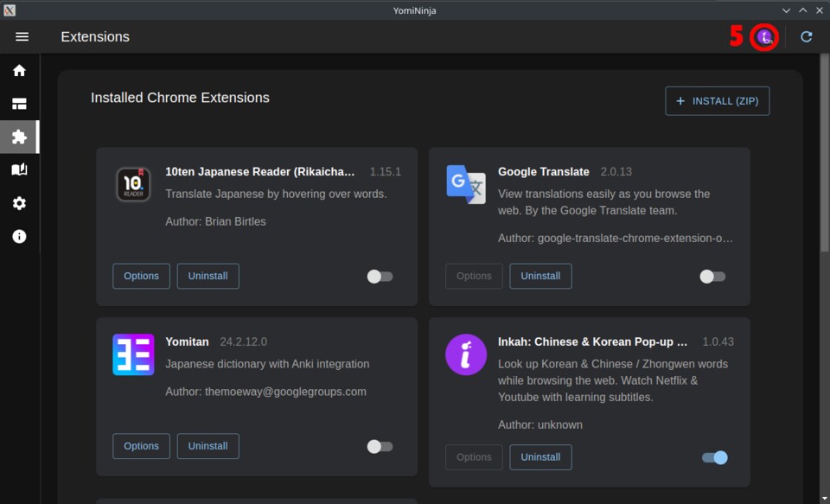Open the Dictionary book icon in sidebar
This screenshot has width=830, height=504.
(19, 170)
